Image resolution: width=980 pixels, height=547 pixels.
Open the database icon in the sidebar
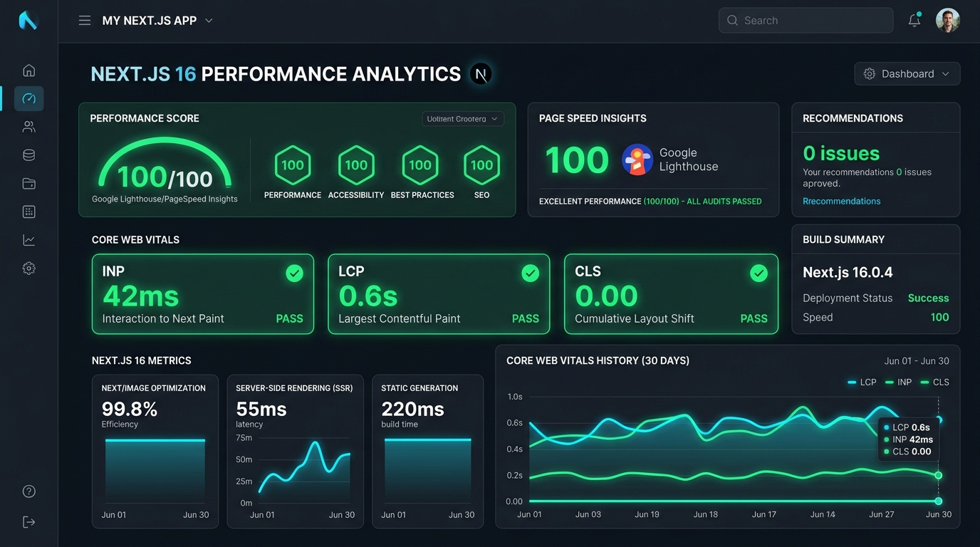[x=28, y=155]
